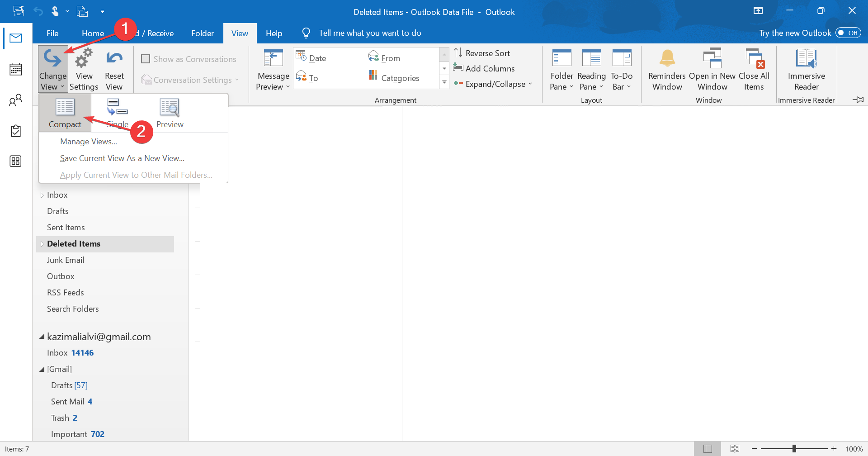This screenshot has width=868, height=456.
Task: Click the 100% zoom level
Action: (x=854, y=449)
